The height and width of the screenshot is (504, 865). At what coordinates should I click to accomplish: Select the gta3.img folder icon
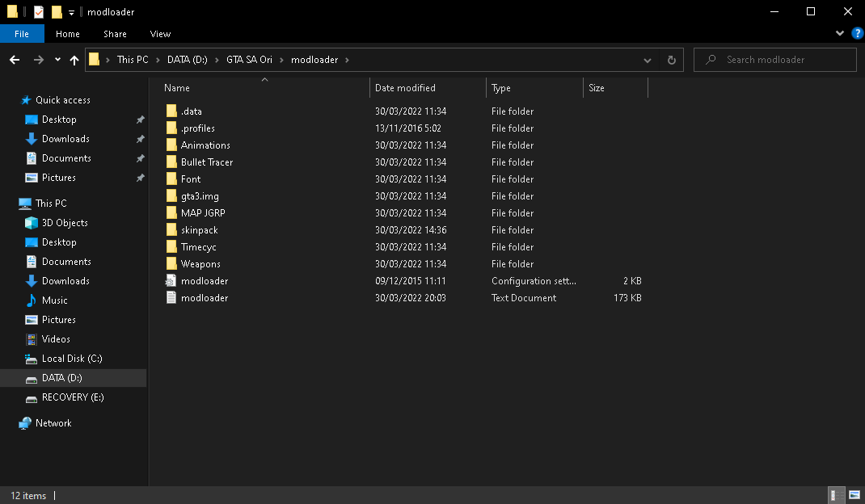171,195
